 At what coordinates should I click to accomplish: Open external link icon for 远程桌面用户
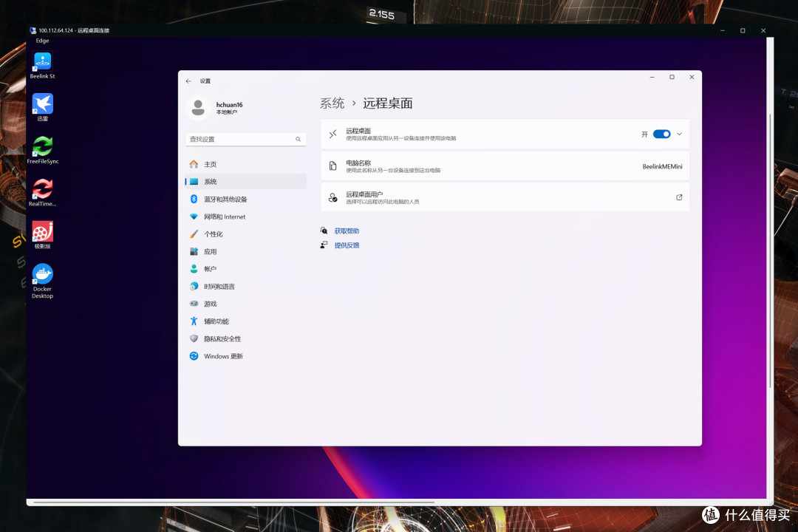[679, 197]
